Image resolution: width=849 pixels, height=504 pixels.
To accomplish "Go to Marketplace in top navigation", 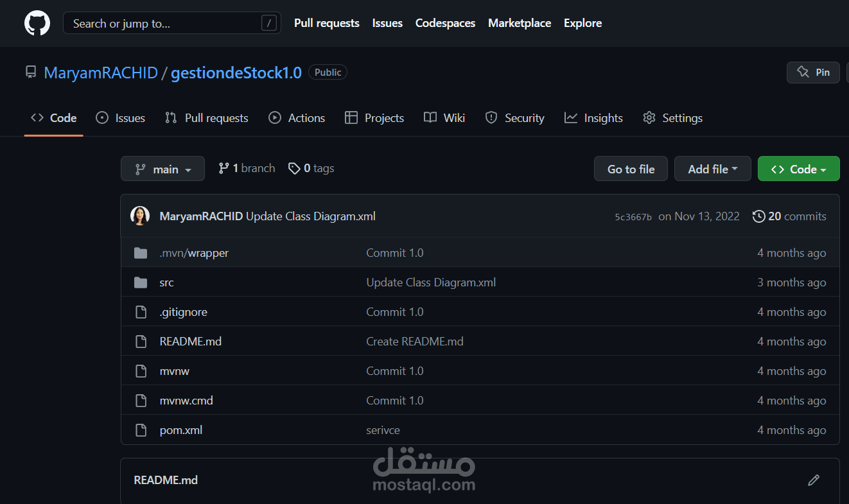I will (x=520, y=23).
